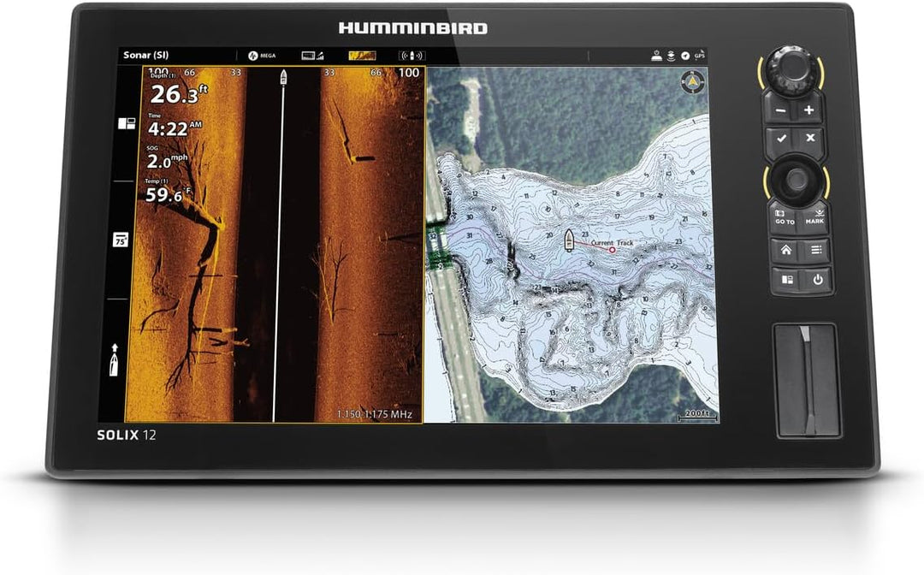Click the joystick center
The height and width of the screenshot is (575, 924).
point(797,180)
